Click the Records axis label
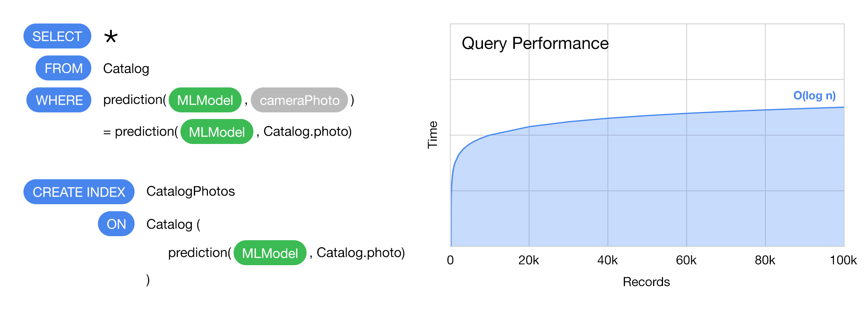The height and width of the screenshot is (310, 868). (x=646, y=282)
